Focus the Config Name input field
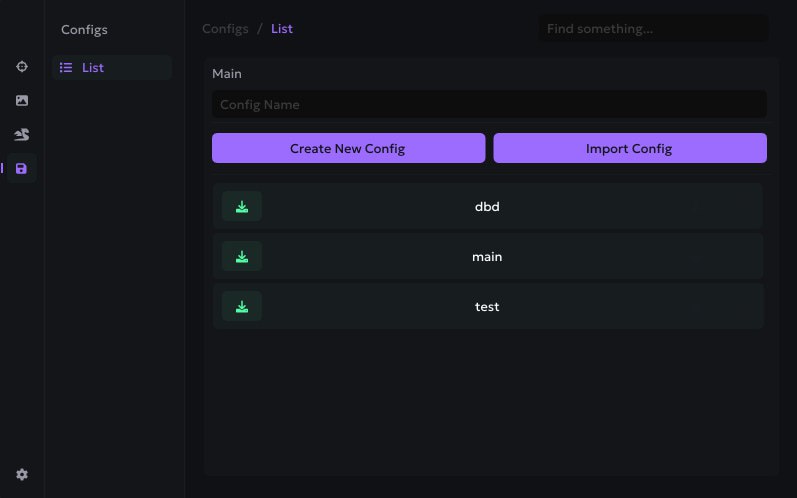This screenshot has height=498, width=797. pos(489,105)
